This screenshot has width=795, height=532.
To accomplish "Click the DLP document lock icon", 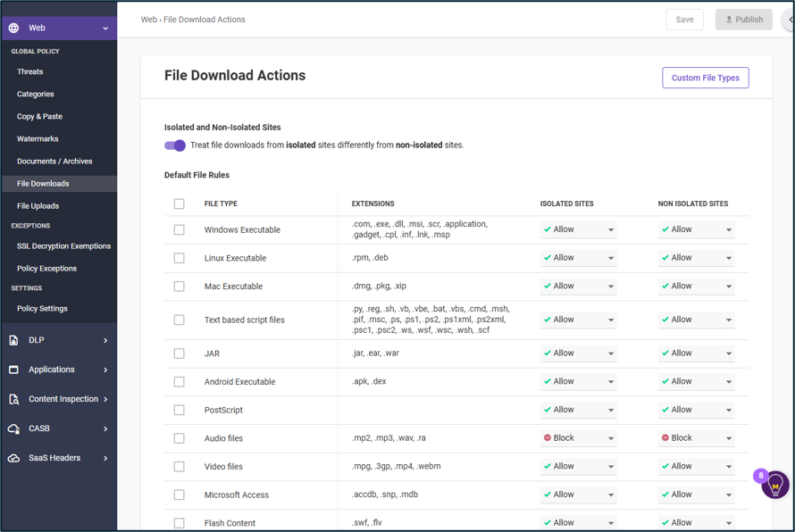I will pyautogui.click(x=13, y=340).
